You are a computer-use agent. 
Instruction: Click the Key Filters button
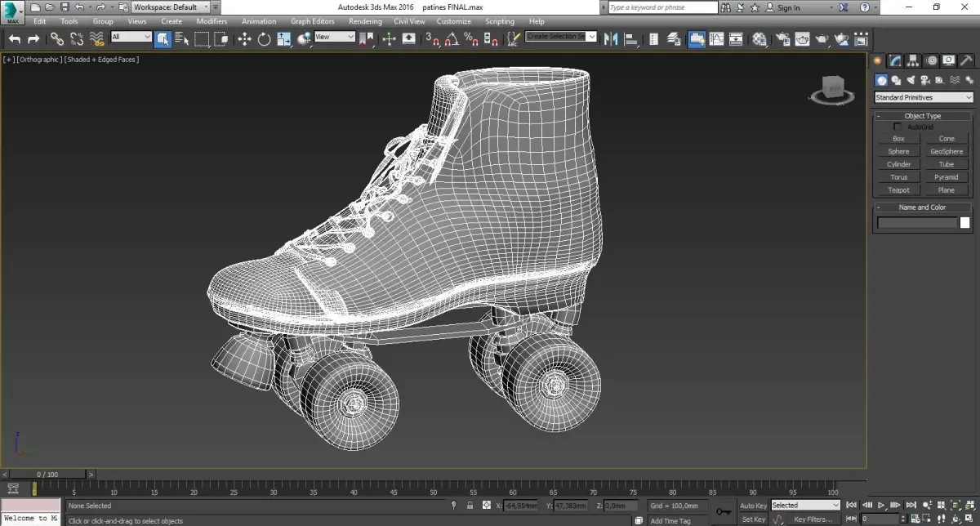(813, 519)
